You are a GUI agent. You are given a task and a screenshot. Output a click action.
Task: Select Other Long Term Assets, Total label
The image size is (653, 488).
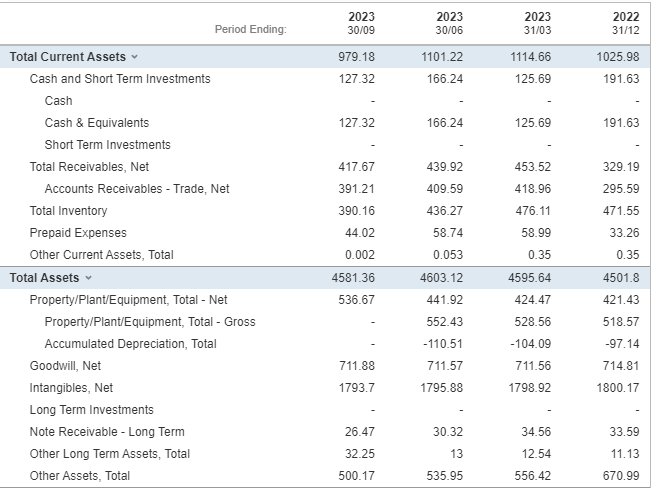[110, 454]
